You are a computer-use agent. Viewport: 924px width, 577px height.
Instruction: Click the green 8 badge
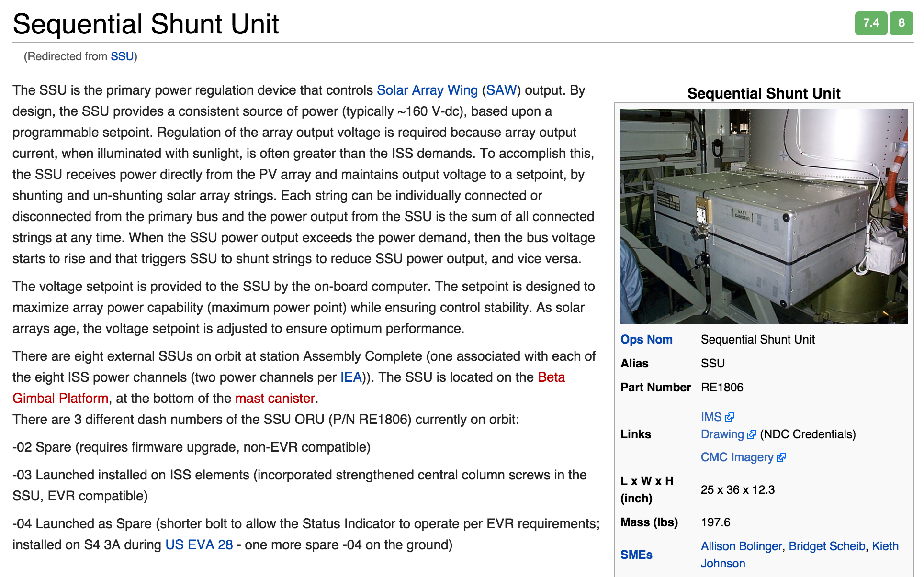coord(901,23)
